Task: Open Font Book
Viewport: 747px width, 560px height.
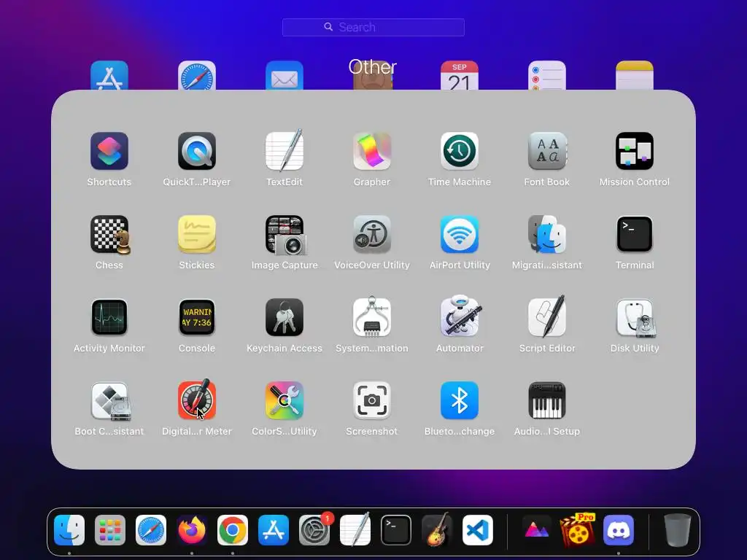Action: (547, 152)
